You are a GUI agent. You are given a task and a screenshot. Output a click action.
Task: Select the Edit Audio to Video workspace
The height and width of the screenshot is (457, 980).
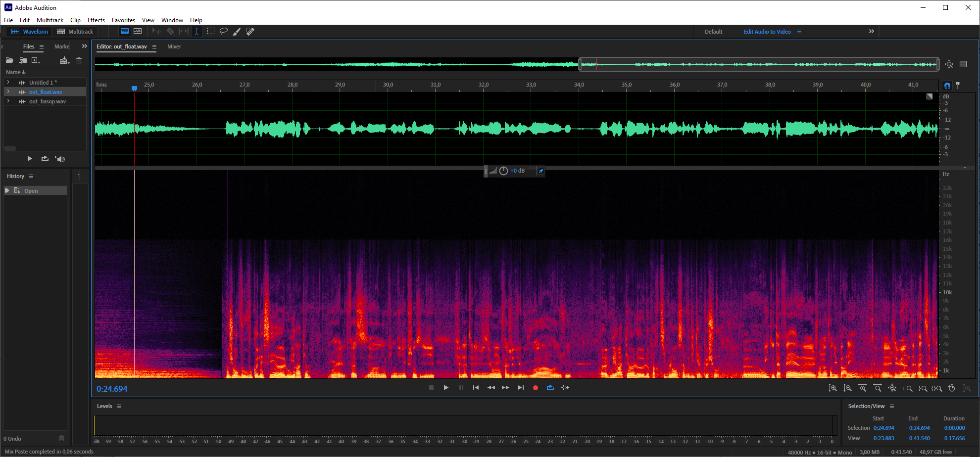[x=767, y=32]
